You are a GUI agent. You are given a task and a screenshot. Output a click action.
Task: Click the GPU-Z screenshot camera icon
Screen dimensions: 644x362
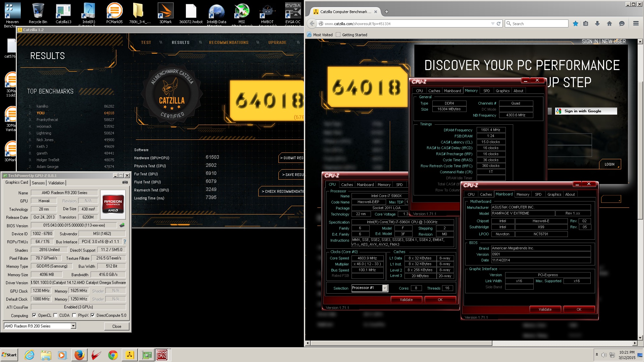pos(125,182)
